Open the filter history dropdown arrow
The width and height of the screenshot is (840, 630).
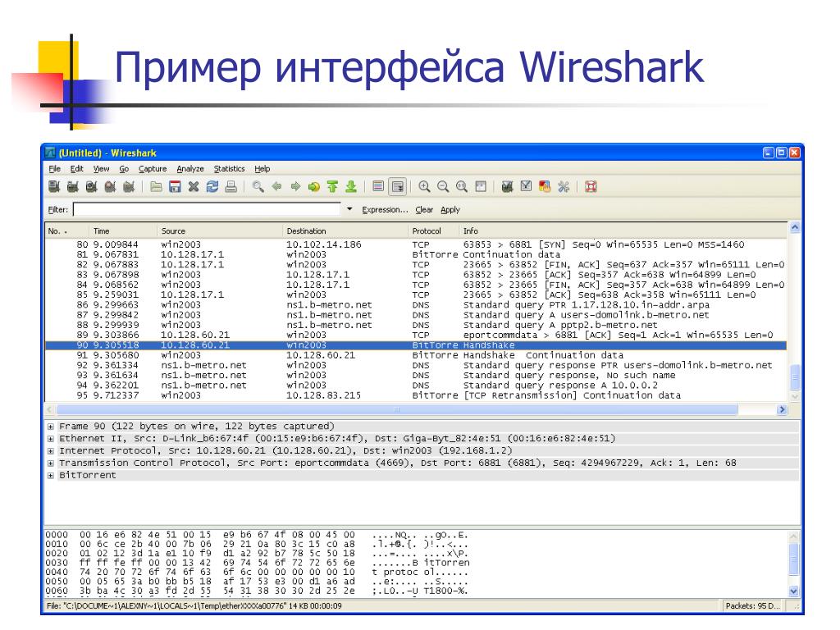pyautogui.click(x=349, y=209)
